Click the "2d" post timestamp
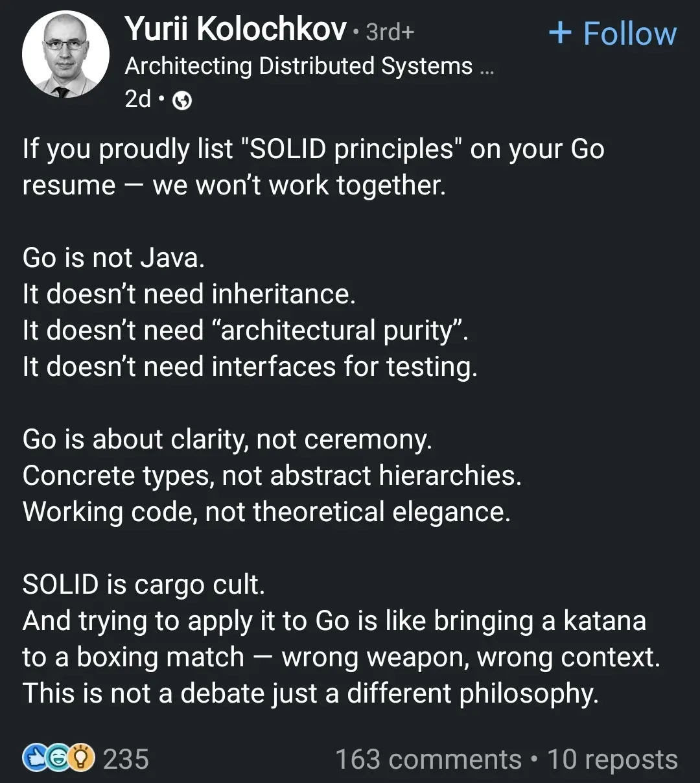Image resolution: width=700 pixels, height=783 pixels. (137, 99)
